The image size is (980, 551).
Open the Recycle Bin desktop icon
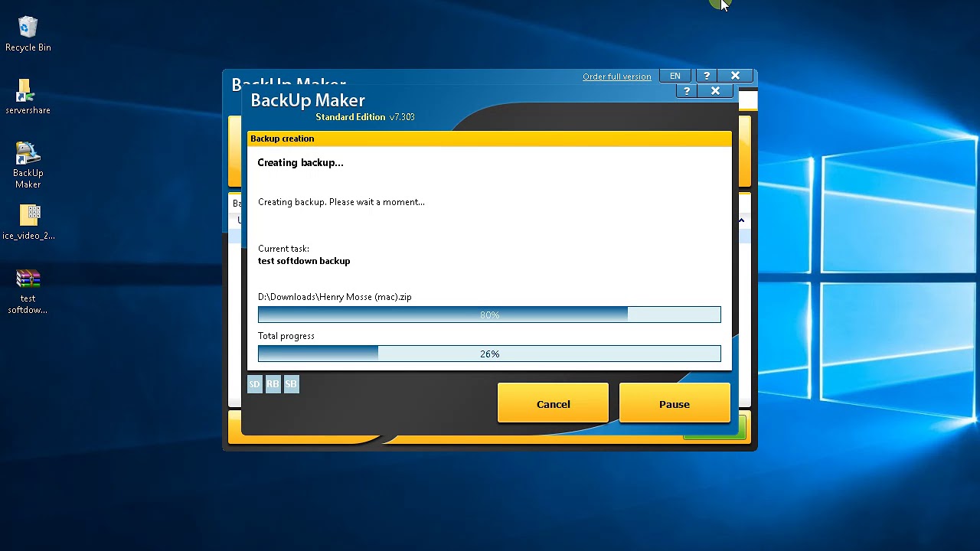pyautogui.click(x=28, y=34)
